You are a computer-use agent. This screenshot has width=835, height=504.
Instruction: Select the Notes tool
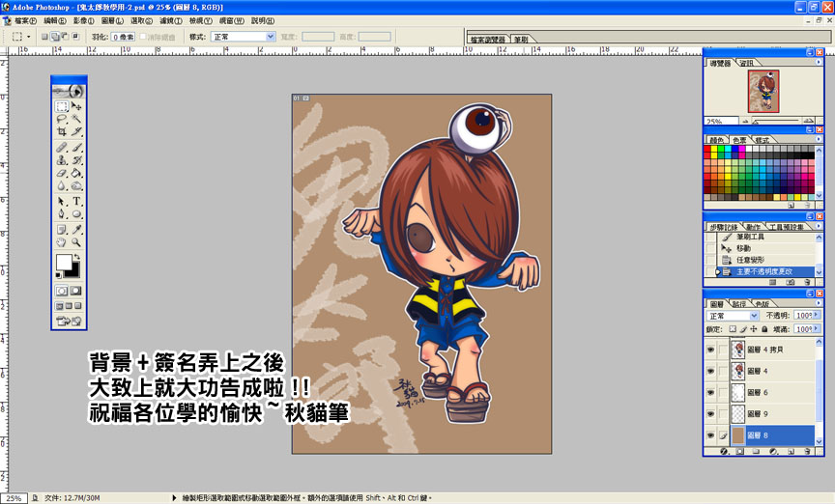(62, 230)
